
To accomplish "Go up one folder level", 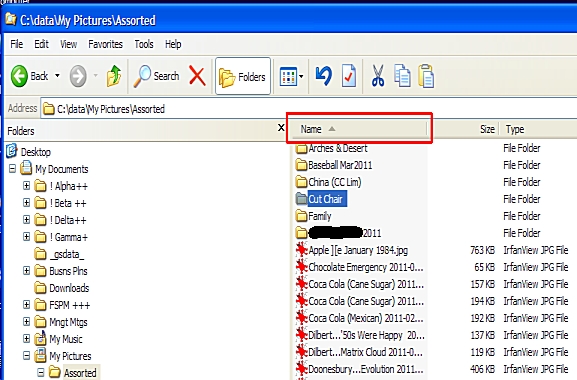I will [x=114, y=76].
